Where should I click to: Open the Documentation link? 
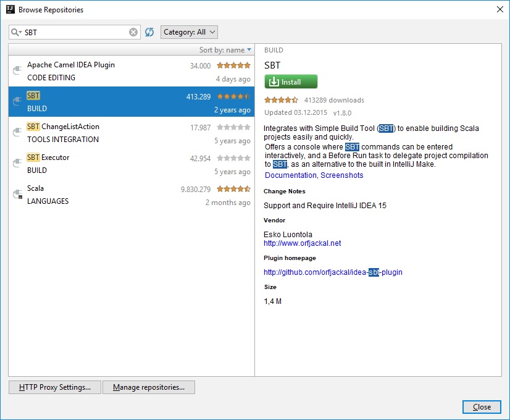click(290, 175)
